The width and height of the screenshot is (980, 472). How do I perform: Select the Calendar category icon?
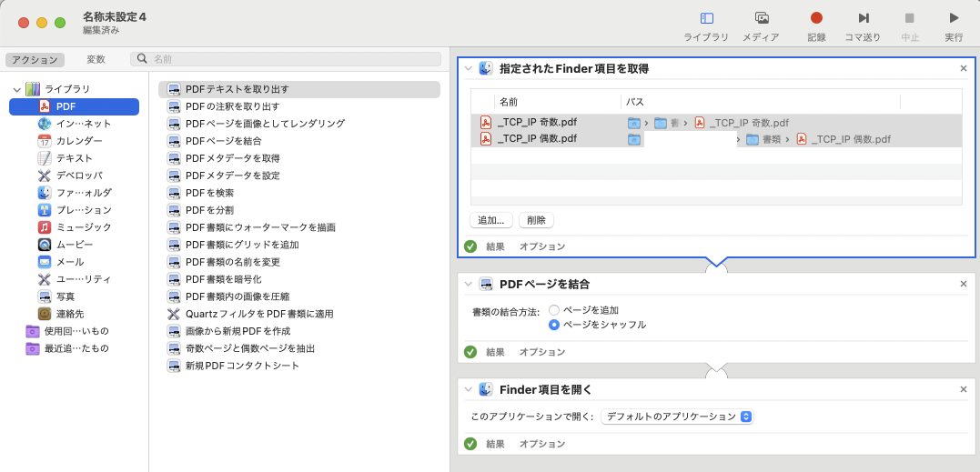pyautogui.click(x=45, y=141)
